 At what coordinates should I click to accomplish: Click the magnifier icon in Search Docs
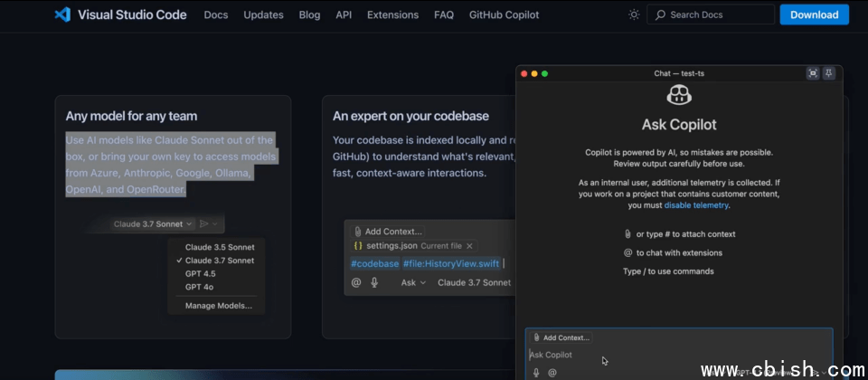(660, 15)
